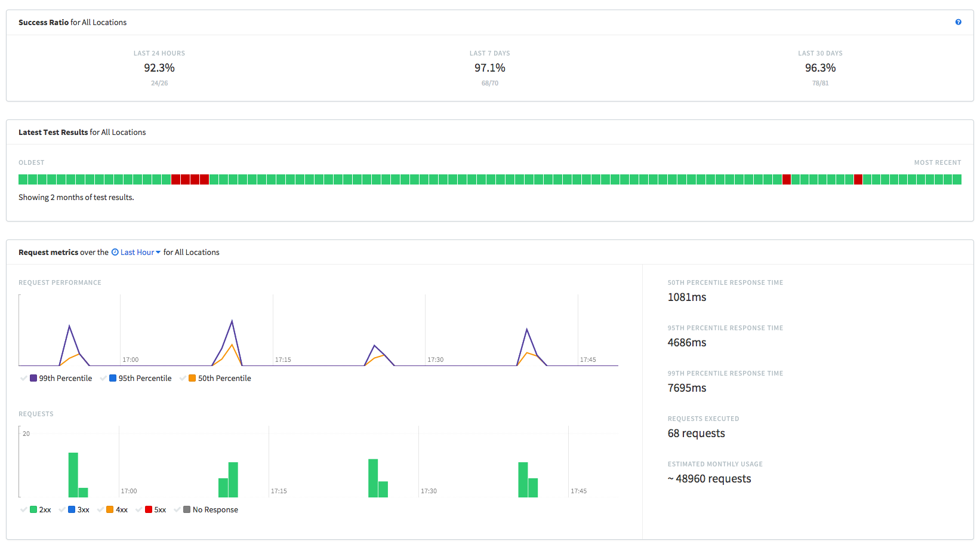
Task: Click the 68/70 count under last 7 days
Action: [x=490, y=83]
